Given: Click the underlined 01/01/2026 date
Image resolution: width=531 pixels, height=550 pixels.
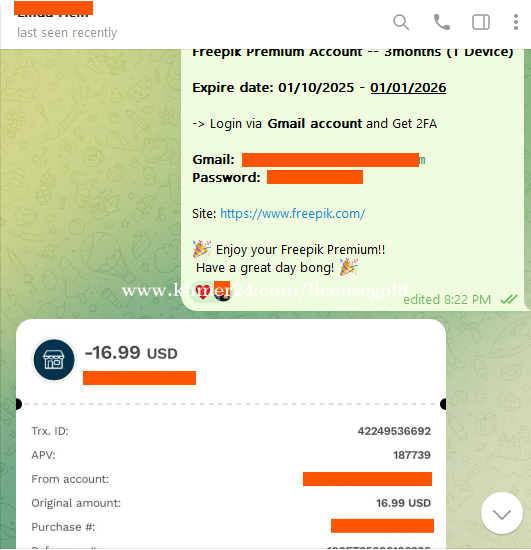Looking at the screenshot, I should [x=408, y=87].
